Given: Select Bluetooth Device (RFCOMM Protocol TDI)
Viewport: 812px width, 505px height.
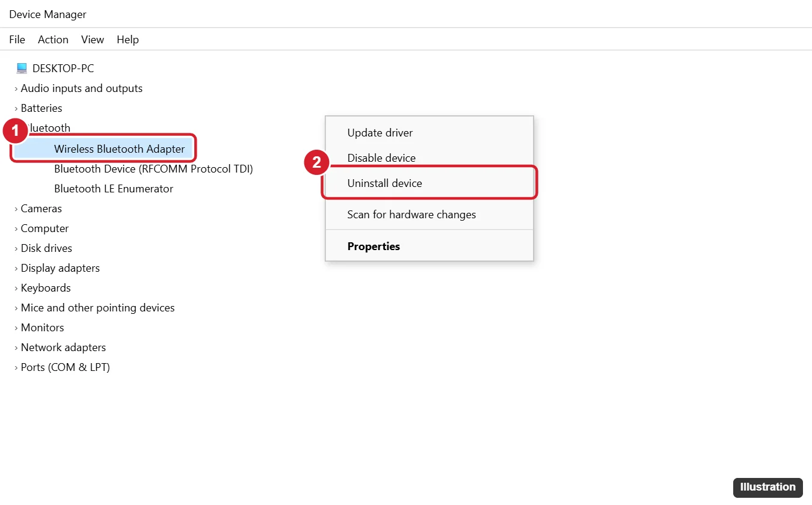Looking at the screenshot, I should click(x=153, y=169).
